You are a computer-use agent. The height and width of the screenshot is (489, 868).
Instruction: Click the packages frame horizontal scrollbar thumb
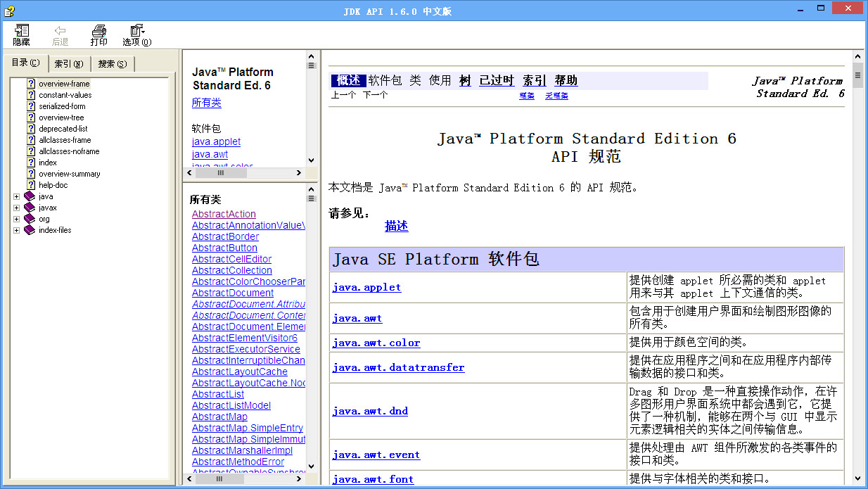[220, 172]
